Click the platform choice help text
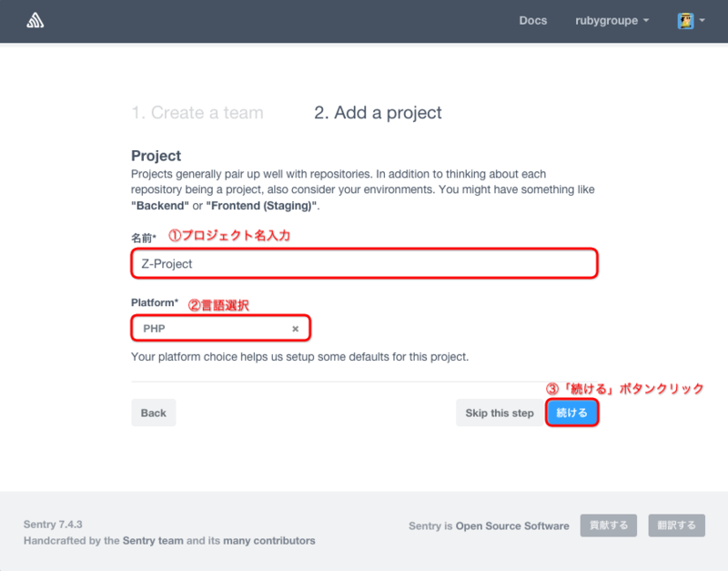This screenshot has height=571, width=728. point(300,357)
